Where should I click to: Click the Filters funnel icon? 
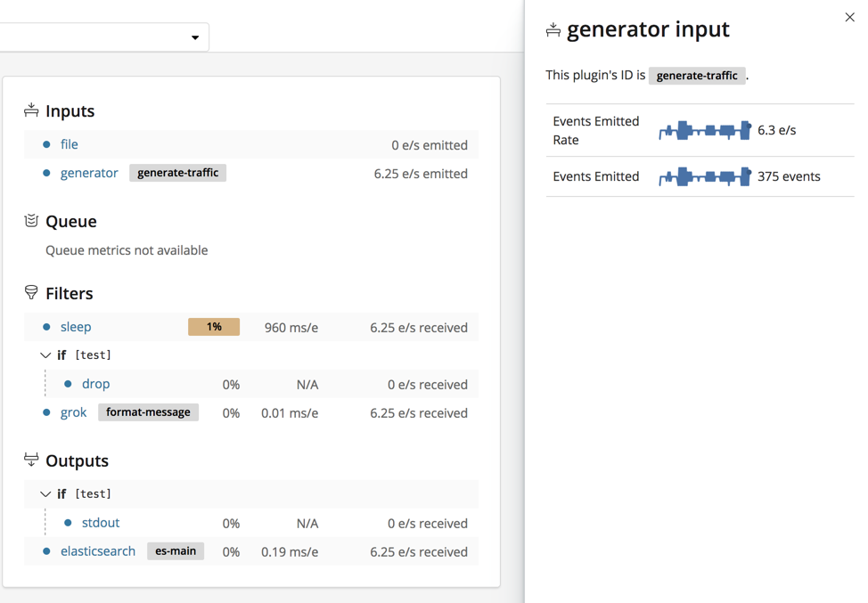point(30,293)
